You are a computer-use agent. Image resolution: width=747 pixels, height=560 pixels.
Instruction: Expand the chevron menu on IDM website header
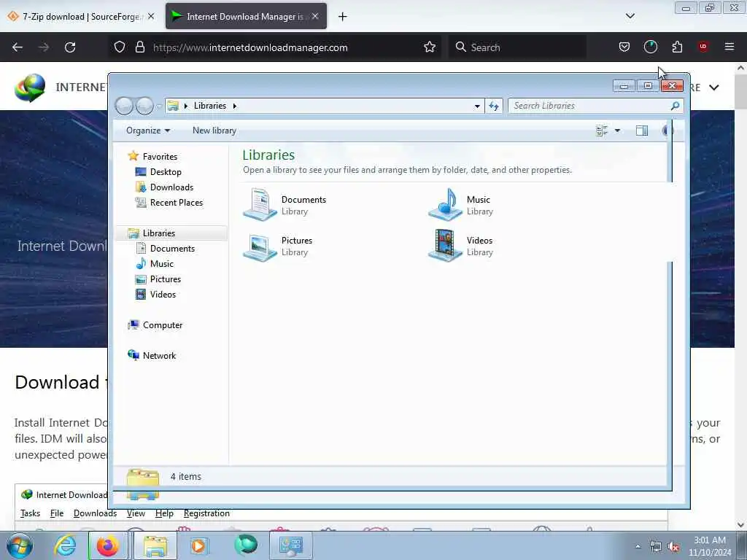point(713,87)
